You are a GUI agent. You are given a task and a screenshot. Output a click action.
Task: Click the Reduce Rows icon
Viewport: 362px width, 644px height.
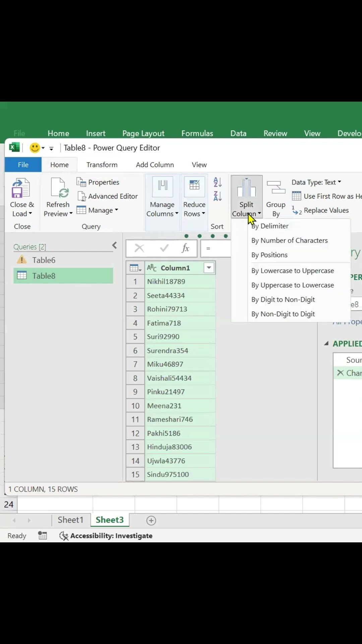[194, 186]
